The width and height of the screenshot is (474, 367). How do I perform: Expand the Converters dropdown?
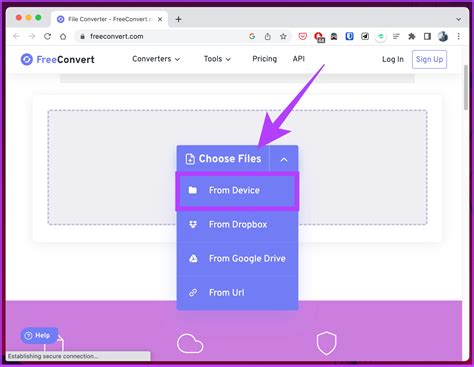coord(156,59)
